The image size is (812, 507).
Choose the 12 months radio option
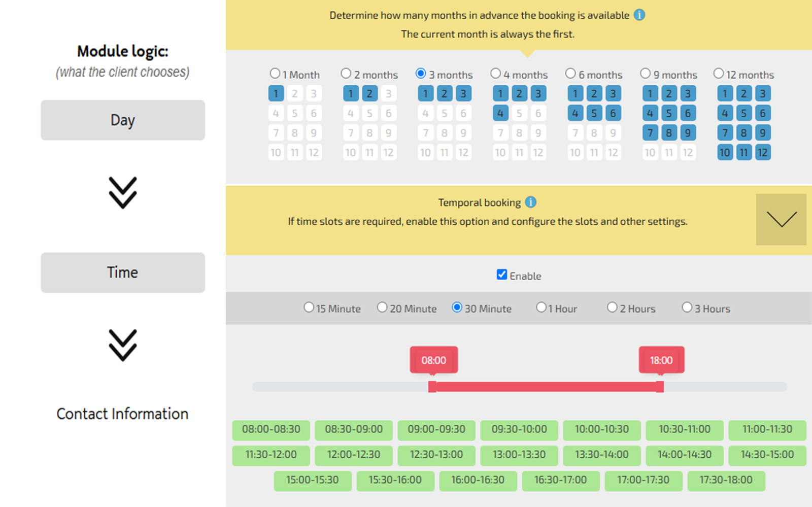click(719, 74)
